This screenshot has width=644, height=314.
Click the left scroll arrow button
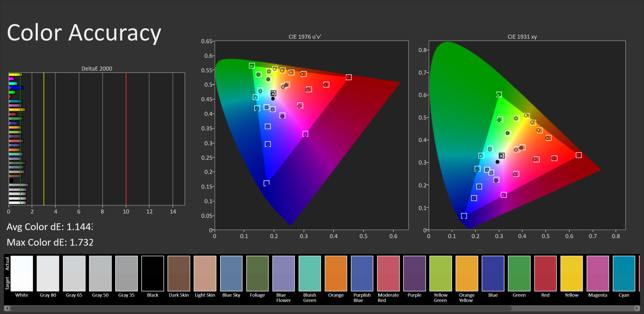click(7, 308)
